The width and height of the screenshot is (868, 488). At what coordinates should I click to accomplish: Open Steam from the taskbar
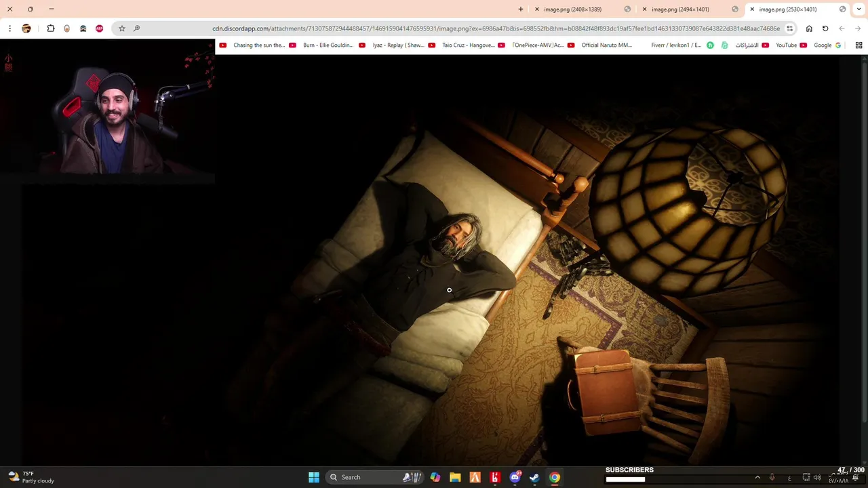534,477
